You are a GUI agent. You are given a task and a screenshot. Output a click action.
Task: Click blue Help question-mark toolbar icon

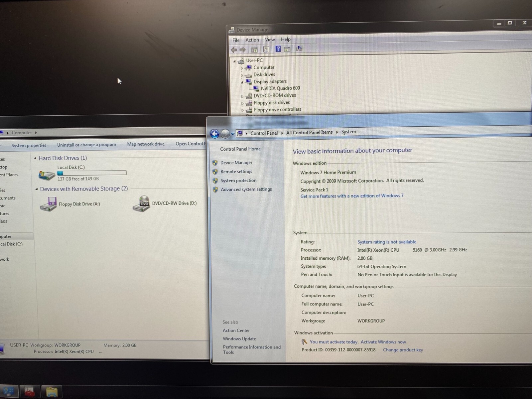pos(278,49)
